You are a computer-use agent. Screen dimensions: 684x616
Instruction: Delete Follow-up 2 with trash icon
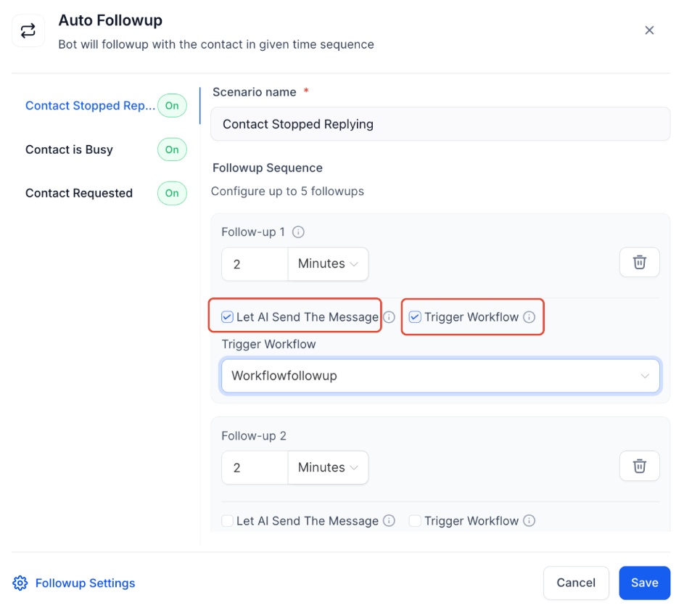[639, 467]
